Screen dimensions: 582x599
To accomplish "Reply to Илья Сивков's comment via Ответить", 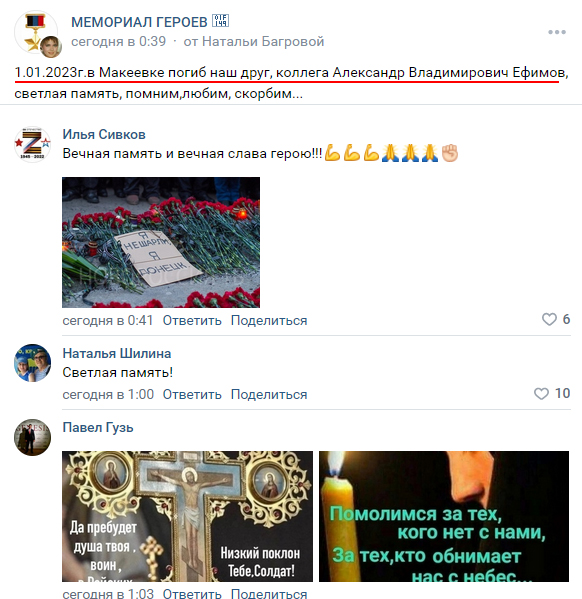I will [x=192, y=321].
